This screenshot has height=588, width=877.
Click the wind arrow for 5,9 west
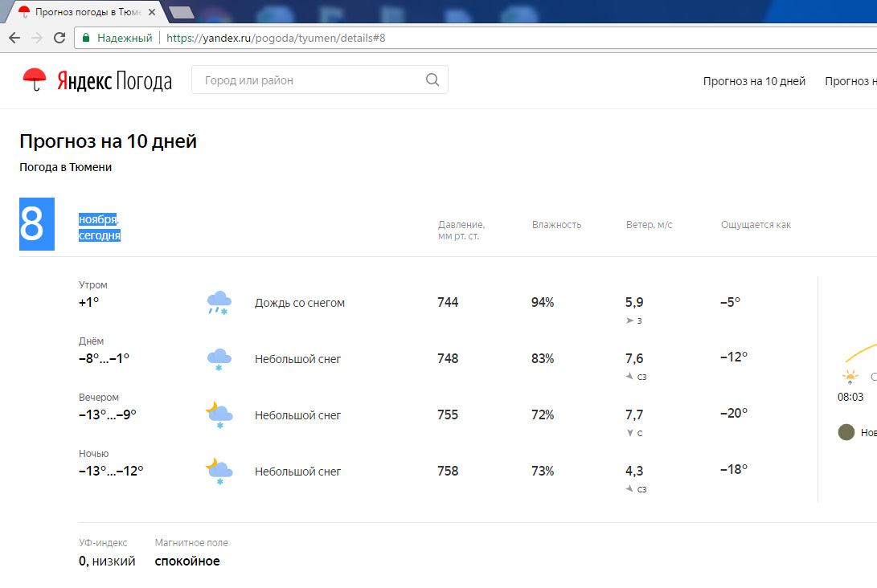pyautogui.click(x=629, y=321)
